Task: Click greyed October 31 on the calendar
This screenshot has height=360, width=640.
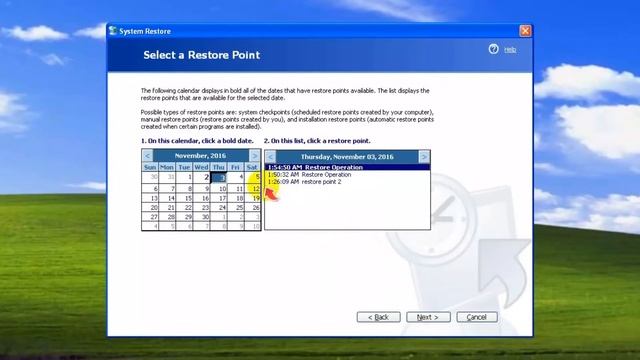Action: [x=167, y=178]
